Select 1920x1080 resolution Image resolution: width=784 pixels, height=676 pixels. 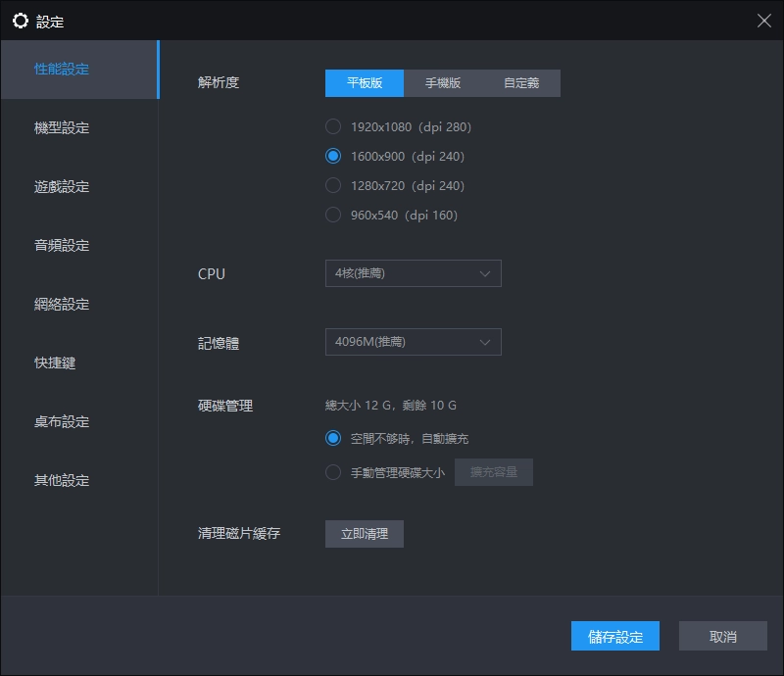click(x=333, y=126)
